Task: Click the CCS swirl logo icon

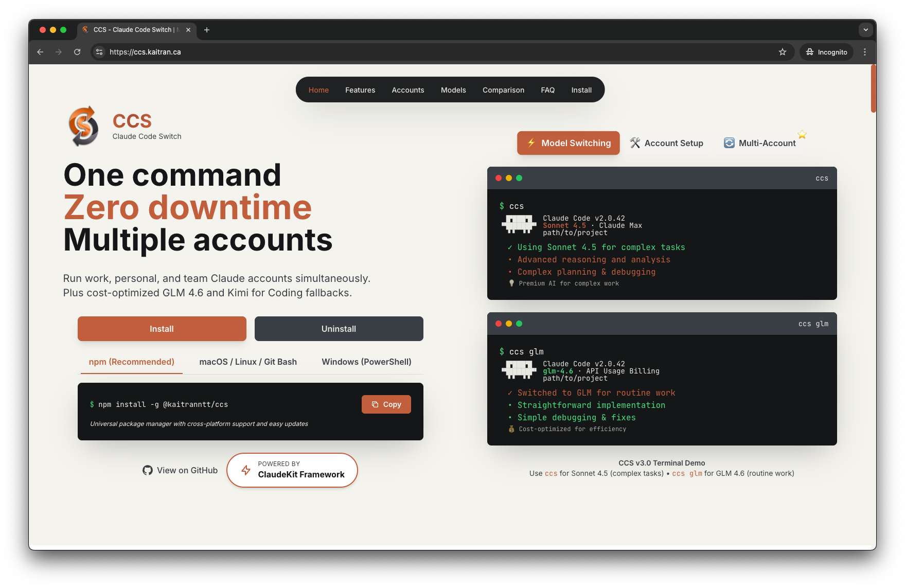Action: point(83,126)
